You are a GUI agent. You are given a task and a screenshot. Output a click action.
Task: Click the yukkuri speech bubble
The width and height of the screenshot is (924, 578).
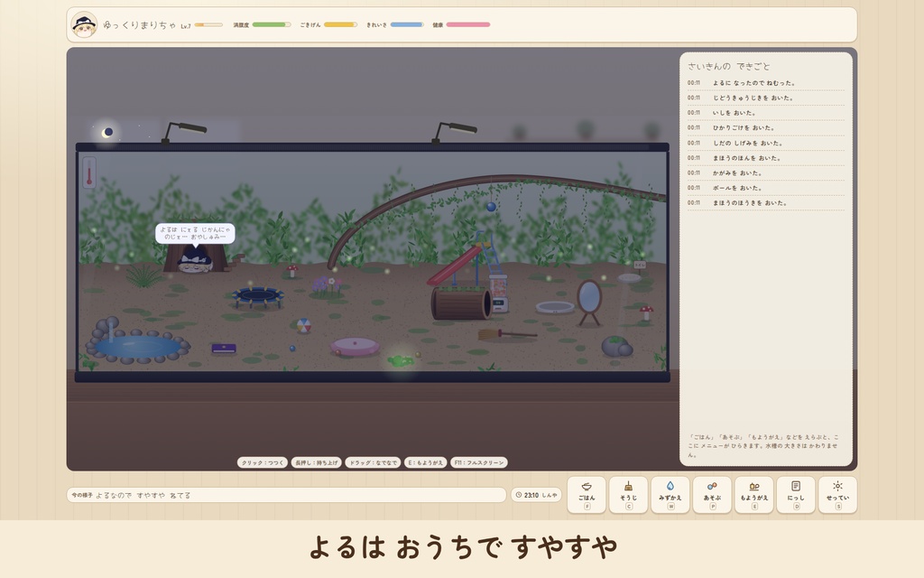point(195,234)
